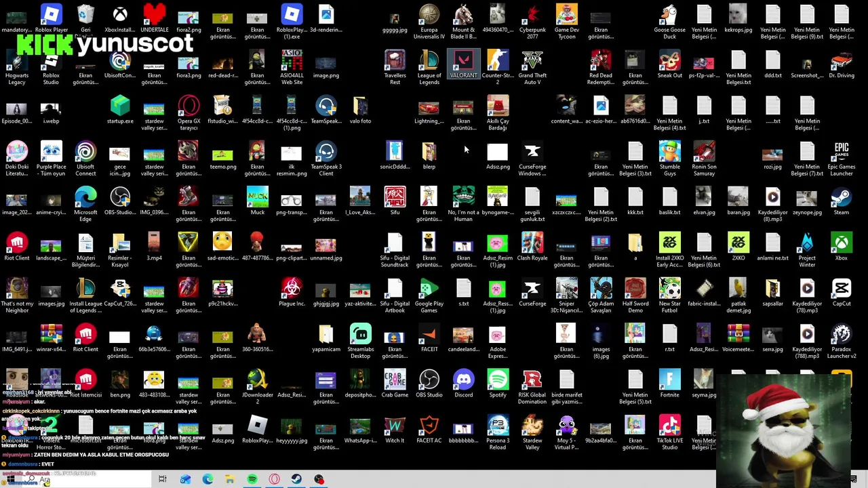Screen dimensions: 868x488
Task: Select the Akıllı Çay Bardağı icon
Action: coord(498,113)
